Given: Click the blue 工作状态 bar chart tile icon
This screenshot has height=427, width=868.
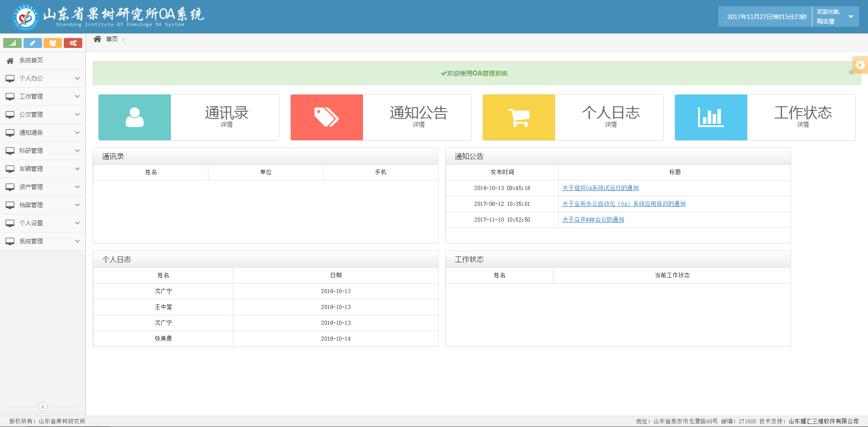Looking at the screenshot, I should 711,117.
